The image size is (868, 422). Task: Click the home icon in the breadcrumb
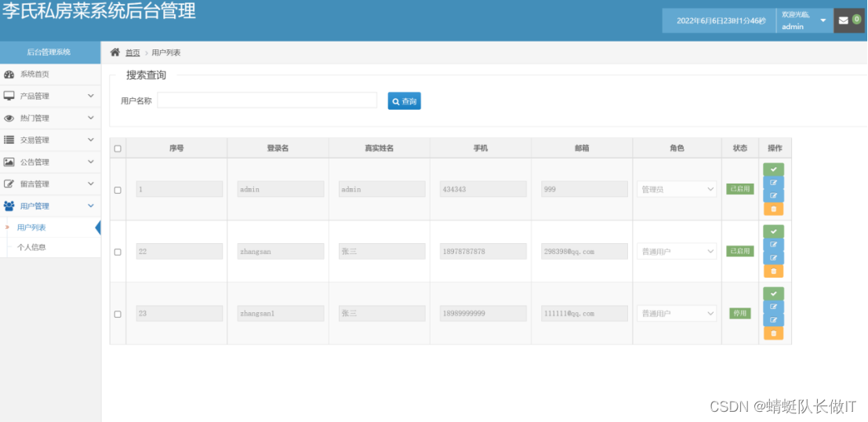[115, 52]
